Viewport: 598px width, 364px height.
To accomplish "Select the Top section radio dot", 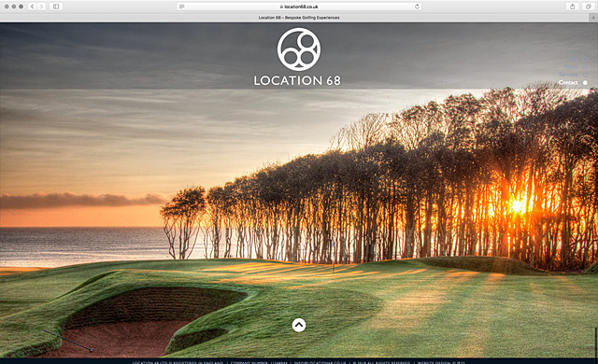I will [585, 59].
